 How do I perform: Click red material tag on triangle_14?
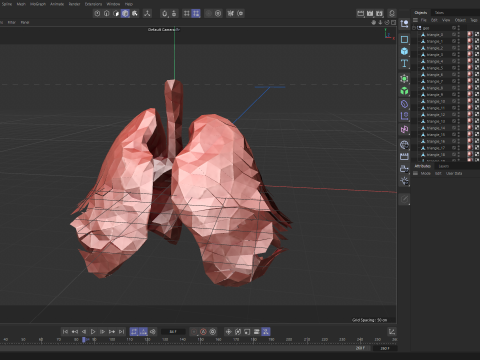click(x=470, y=128)
